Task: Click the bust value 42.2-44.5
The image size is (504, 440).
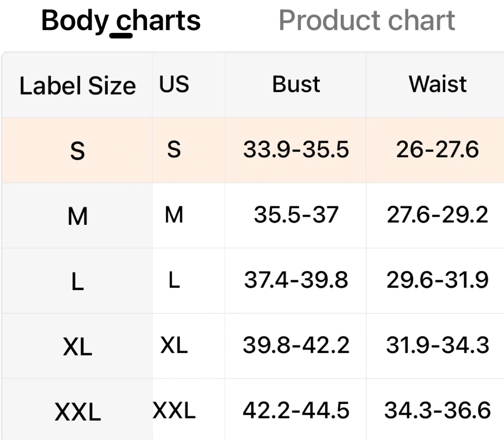Action: coord(296,410)
